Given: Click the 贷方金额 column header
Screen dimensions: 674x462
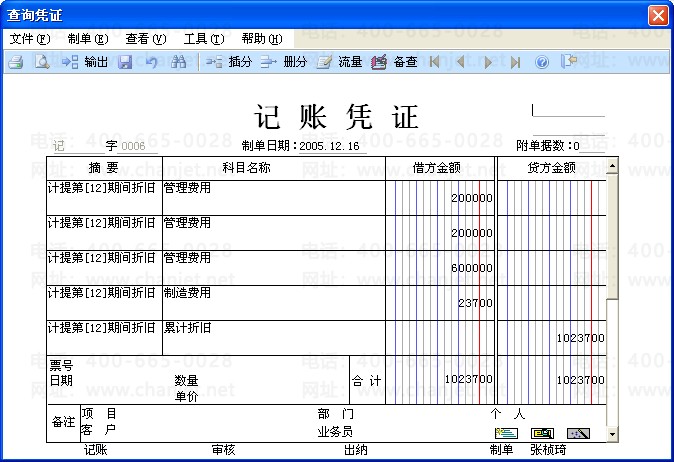Looking at the screenshot, I should (x=552, y=168).
